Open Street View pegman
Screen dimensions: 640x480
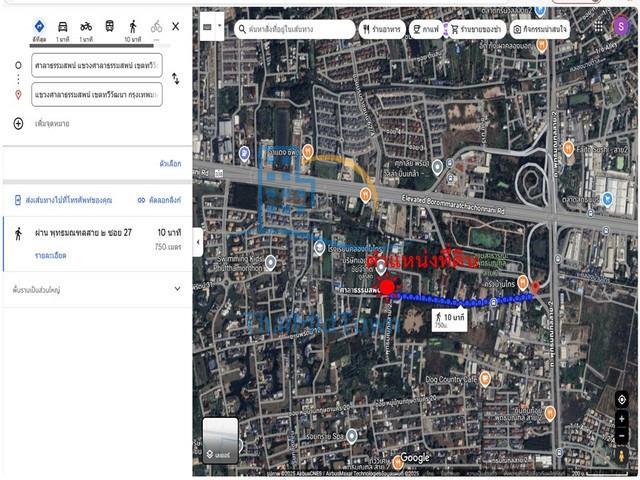coord(622,455)
